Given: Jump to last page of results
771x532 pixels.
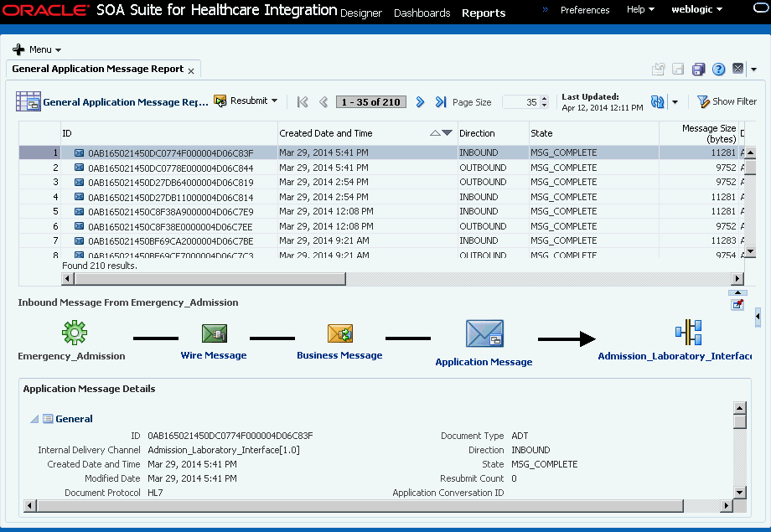Looking at the screenshot, I should (x=441, y=101).
